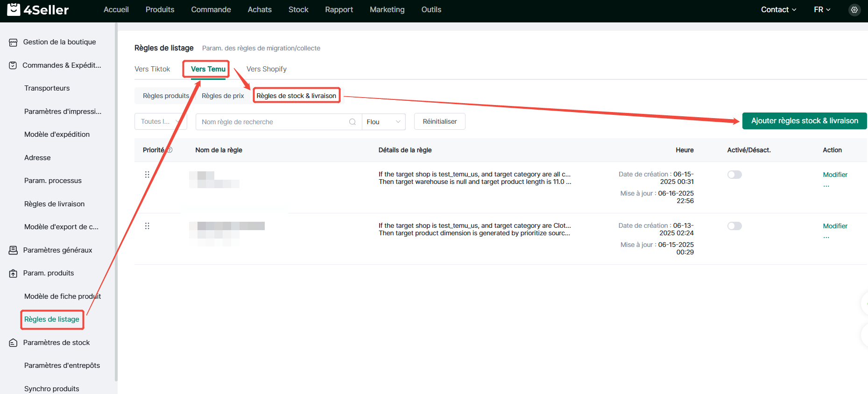Viewport: 868px width, 394px height.
Task: Open Modèle d'export de c... in the sidebar
Action: pos(61,227)
